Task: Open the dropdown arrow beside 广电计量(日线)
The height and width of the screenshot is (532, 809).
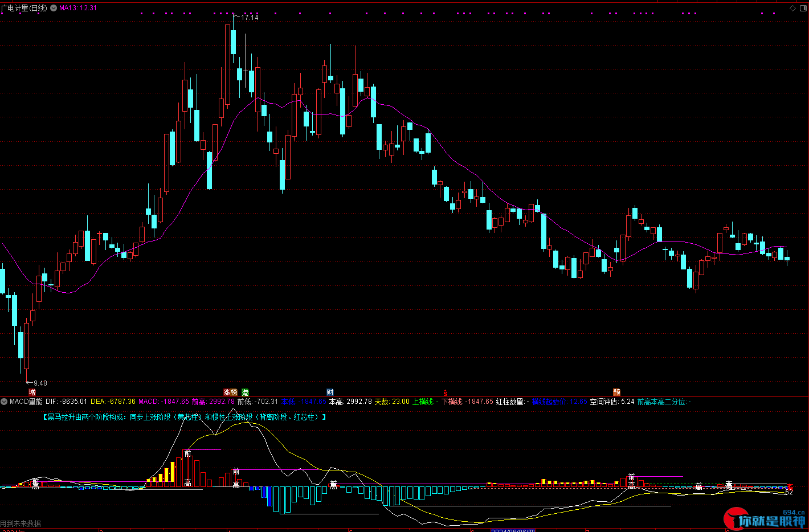Action: pos(54,8)
